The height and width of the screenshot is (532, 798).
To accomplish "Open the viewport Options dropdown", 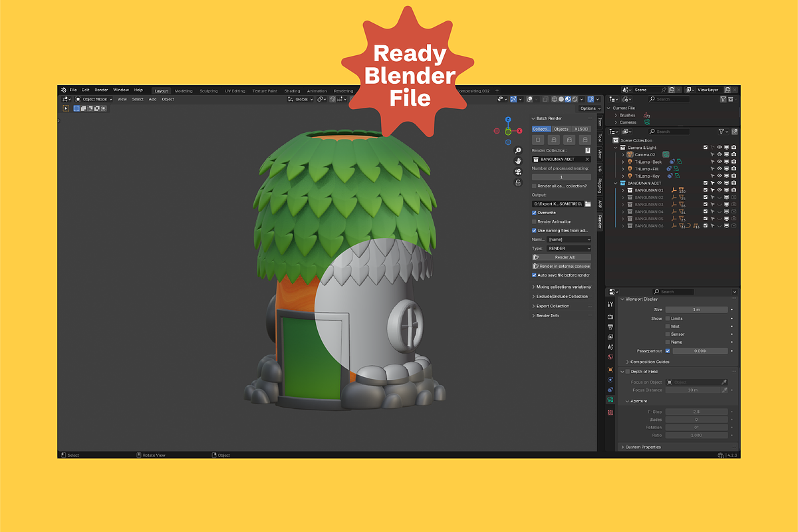I will pyautogui.click(x=589, y=108).
